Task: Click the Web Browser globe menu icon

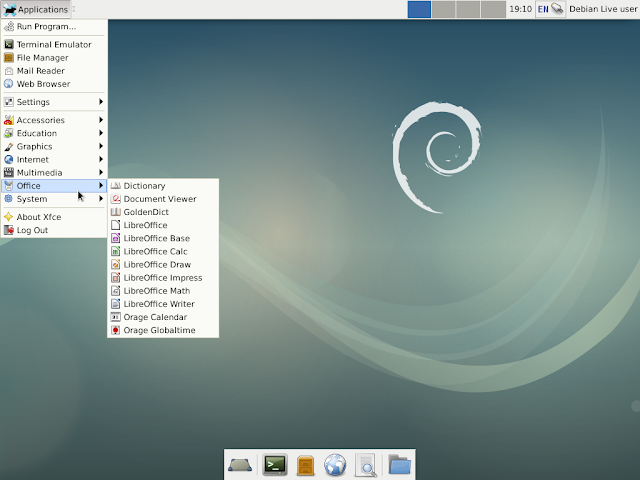Action: tap(9, 84)
